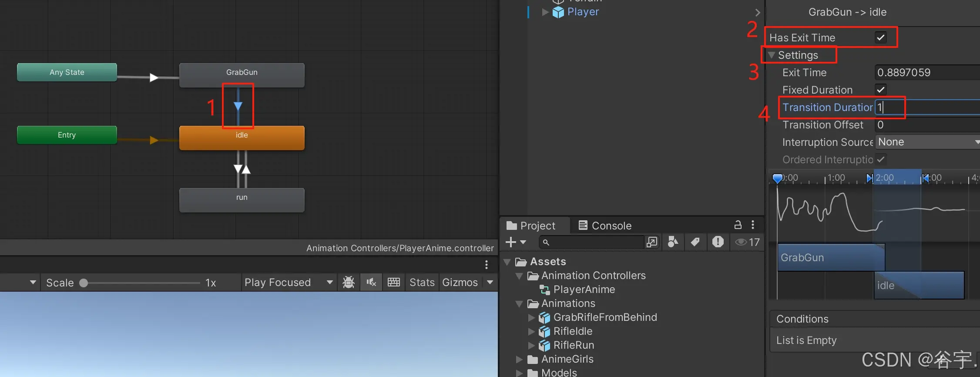Click GrabRifleFromBehind model icon
The width and height of the screenshot is (980, 377).
[x=544, y=318]
